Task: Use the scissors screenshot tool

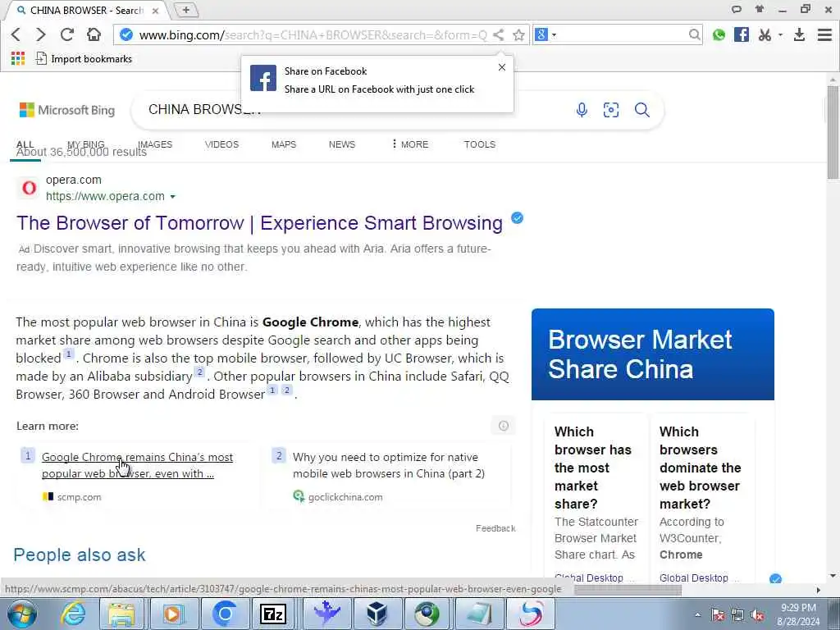Action: tap(765, 34)
